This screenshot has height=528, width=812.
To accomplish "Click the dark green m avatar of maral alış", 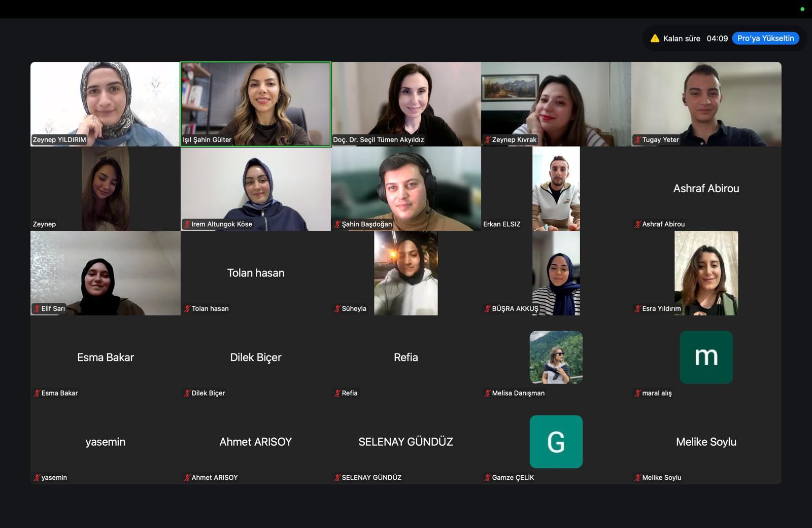I will tap(706, 357).
